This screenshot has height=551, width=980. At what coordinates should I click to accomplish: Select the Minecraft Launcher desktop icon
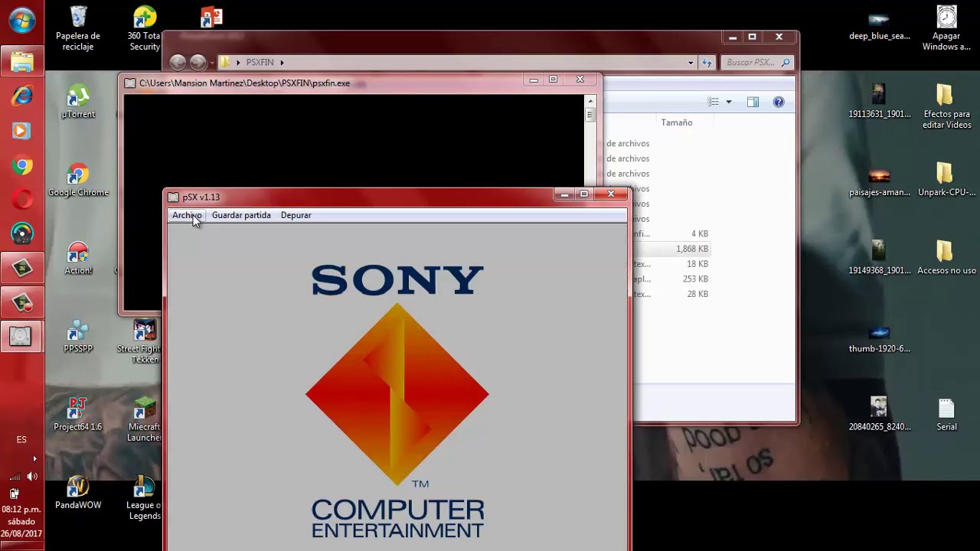(x=144, y=419)
